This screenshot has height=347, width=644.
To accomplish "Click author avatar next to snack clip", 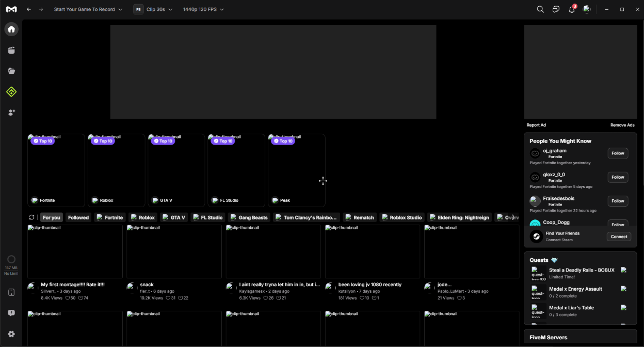I will click(x=132, y=288).
